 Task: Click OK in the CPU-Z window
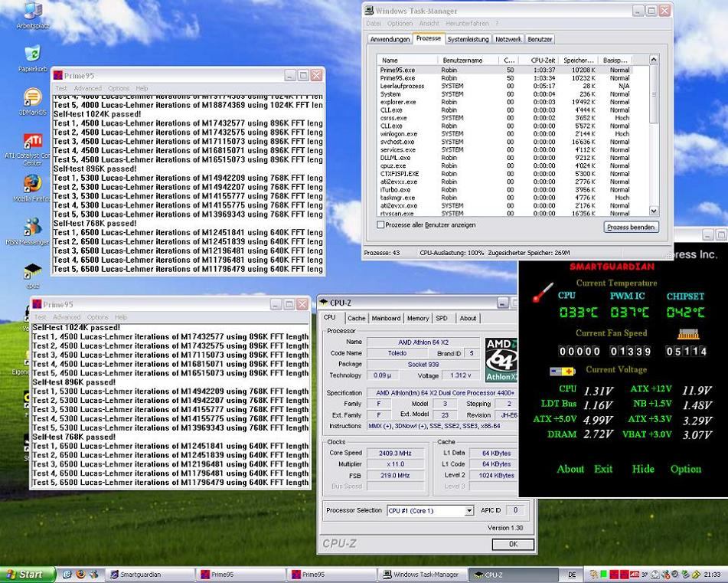[x=513, y=544]
